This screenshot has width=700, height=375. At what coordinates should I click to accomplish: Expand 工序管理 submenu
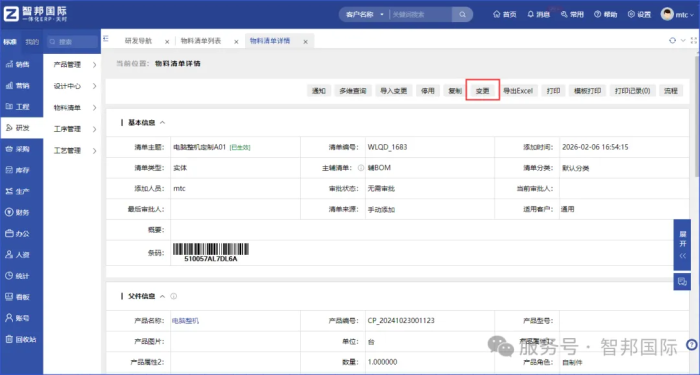tap(75, 129)
